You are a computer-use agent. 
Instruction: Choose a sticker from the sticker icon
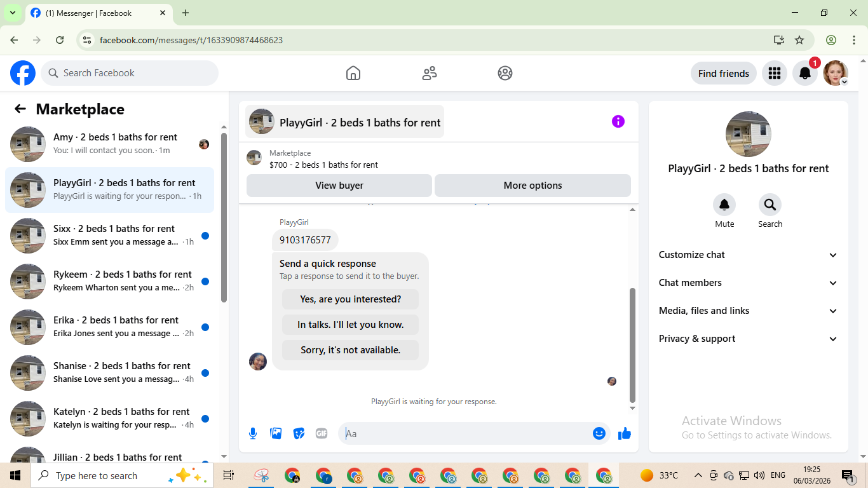(299, 433)
